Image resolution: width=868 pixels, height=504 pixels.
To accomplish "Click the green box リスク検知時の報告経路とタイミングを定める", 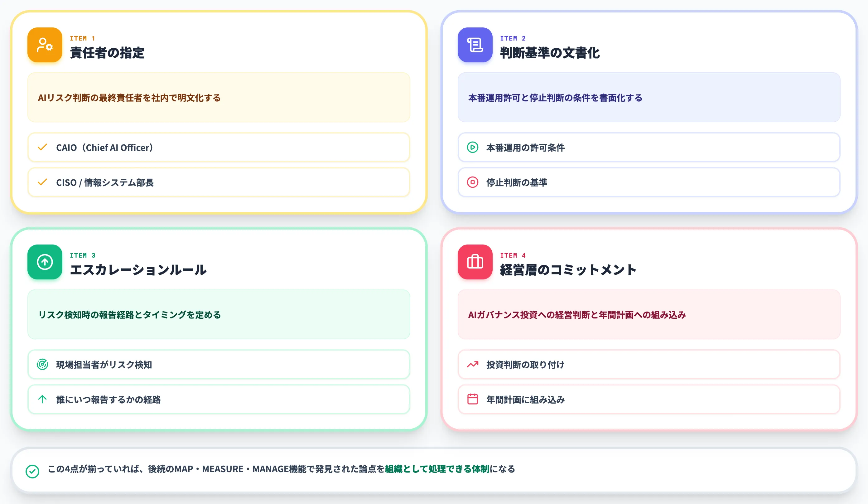I will [219, 314].
